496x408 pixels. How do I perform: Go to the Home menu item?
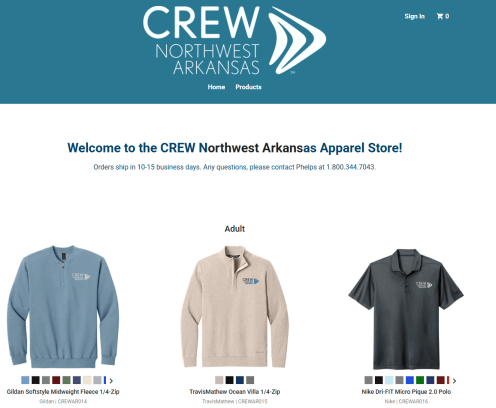point(216,87)
